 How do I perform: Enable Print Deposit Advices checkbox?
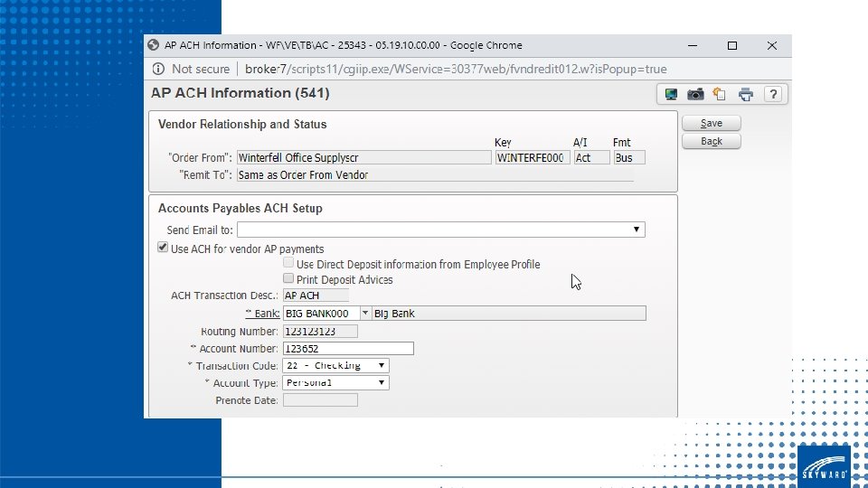[x=288, y=278]
